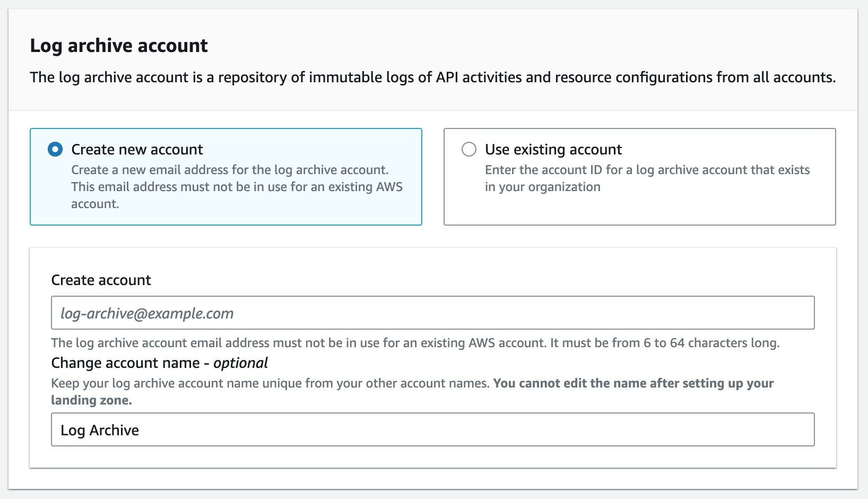Click the Create new account tile description
The image size is (868, 499).
pyautogui.click(x=236, y=186)
